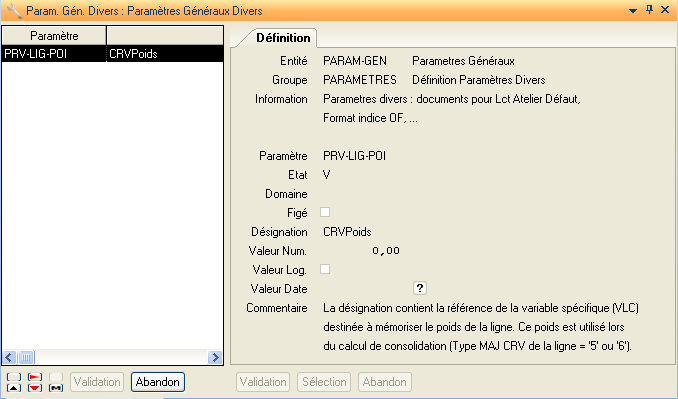Click the small M button
The width and height of the screenshot is (678, 399).
[x=56, y=388]
